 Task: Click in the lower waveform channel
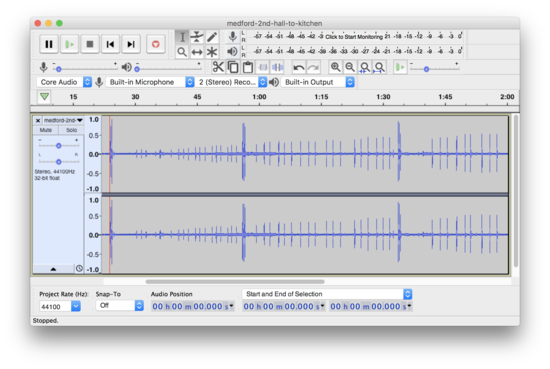click(305, 235)
